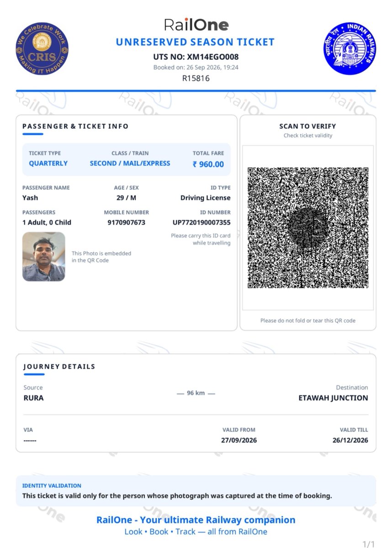Select reference code R15816
This screenshot has height=548, width=392.
[196, 78]
